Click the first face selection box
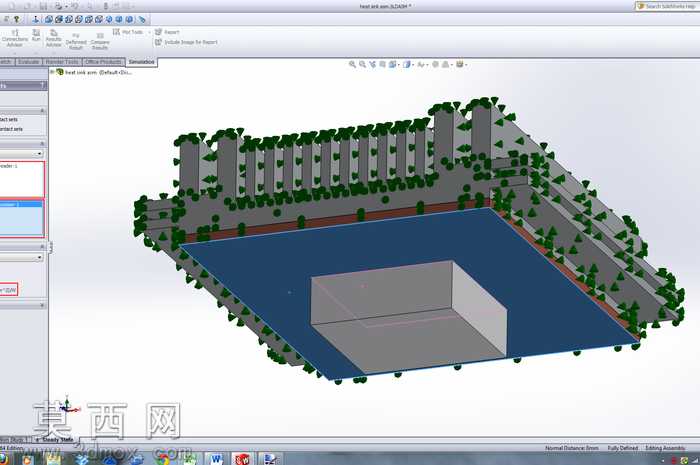 tap(22, 179)
